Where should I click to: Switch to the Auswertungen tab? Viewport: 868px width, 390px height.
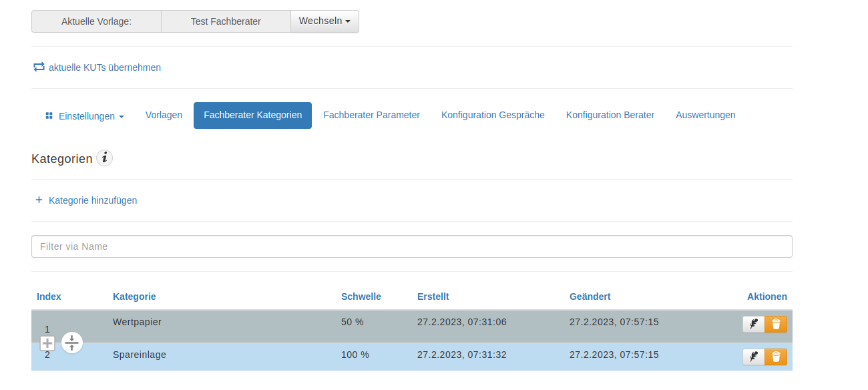coord(706,115)
